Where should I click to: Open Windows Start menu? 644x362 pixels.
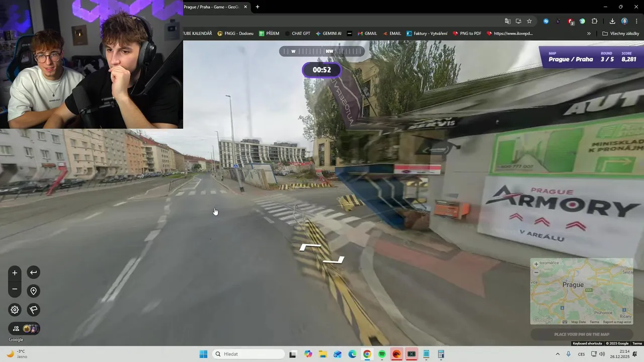pos(203,354)
